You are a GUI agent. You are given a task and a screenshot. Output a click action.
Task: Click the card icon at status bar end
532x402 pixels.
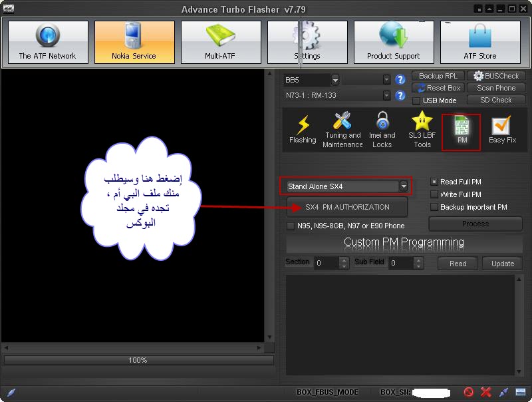(x=521, y=392)
